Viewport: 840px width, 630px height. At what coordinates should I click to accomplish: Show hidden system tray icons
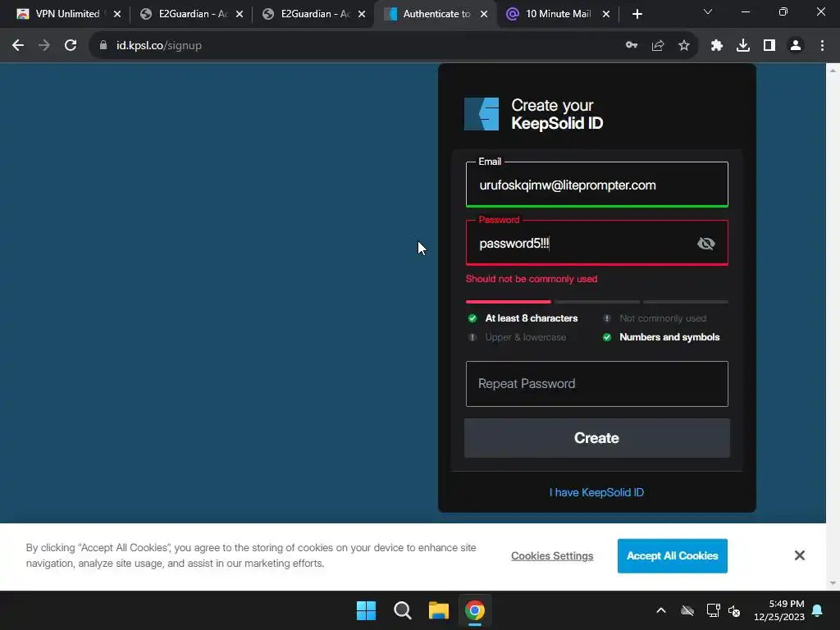pos(661,610)
